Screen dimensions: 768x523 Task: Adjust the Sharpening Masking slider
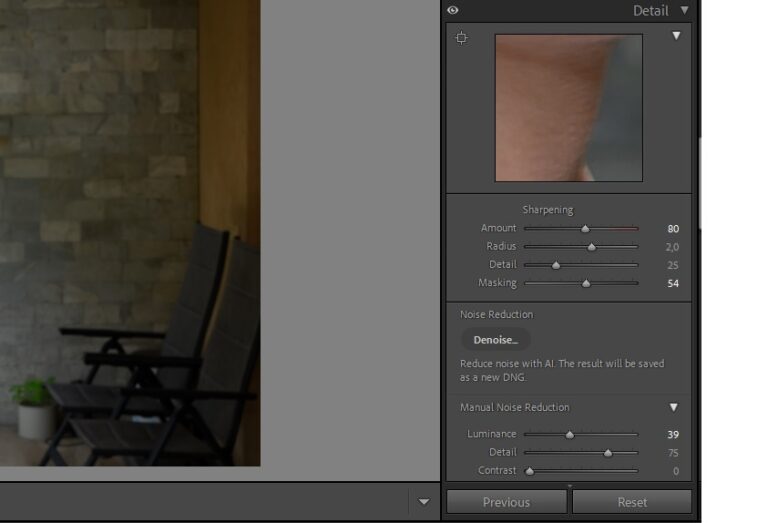point(586,283)
